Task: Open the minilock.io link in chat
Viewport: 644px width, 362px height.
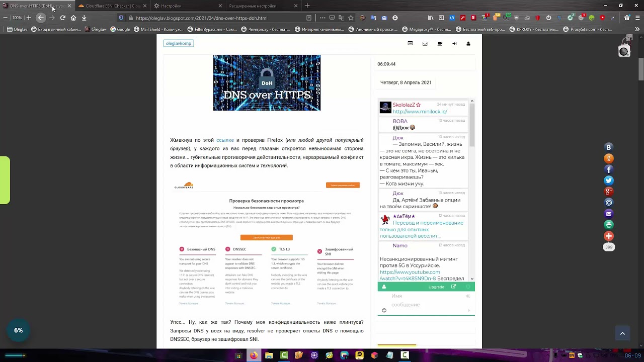Action: click(420, 112)
